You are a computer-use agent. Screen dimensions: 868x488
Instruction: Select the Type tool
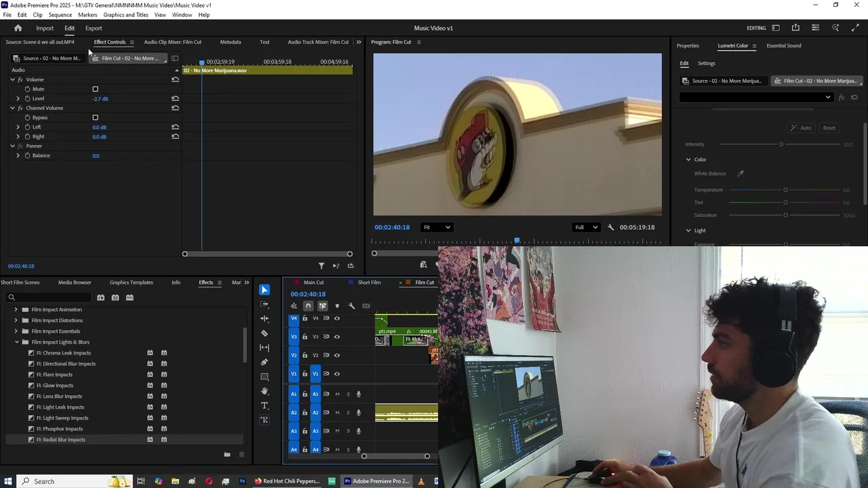(x=264, y=405)
